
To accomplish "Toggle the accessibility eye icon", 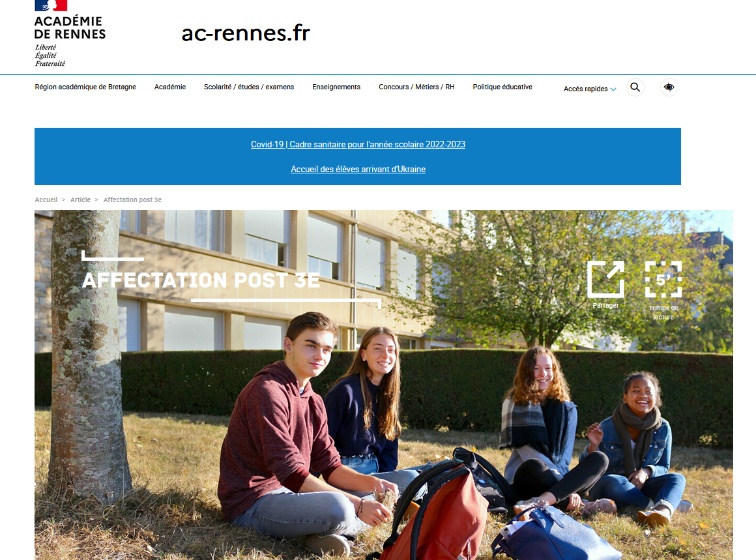I will click(x=669, y=87).
